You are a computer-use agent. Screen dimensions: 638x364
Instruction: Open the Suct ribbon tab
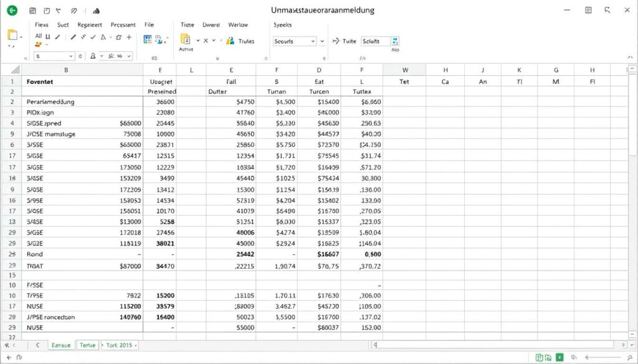(x=63, y=25)
